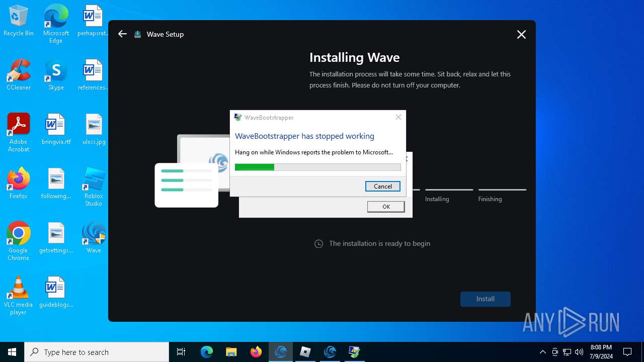The height and width of the screenshot is (362, 644).
Task: Open WaveBootstrapper taskbar item
Action: coord(355,352)
